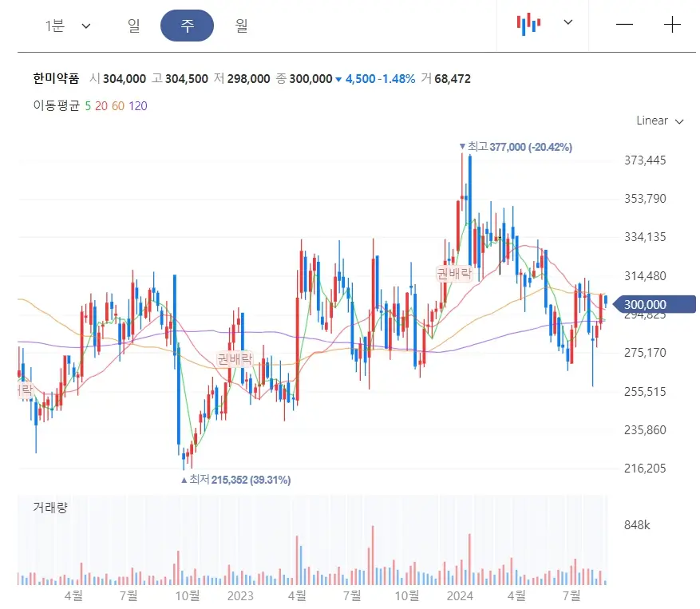
Task: Toggle the 60-period moving average
Action: [x=117, y=105]
